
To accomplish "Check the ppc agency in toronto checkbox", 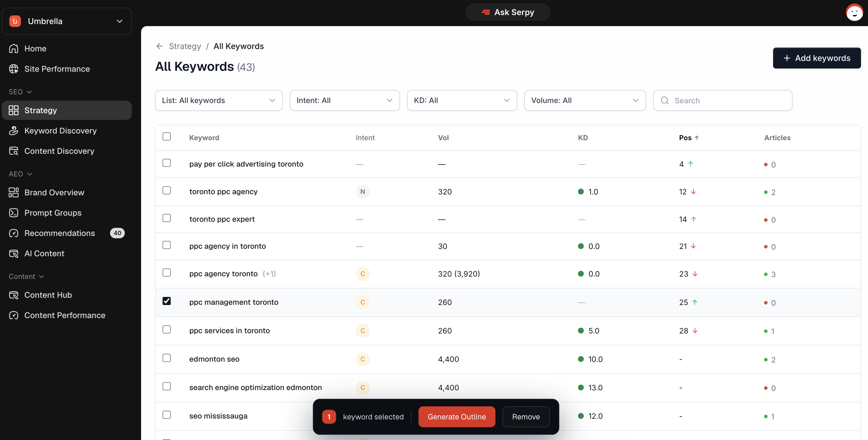I will point(166,245).
